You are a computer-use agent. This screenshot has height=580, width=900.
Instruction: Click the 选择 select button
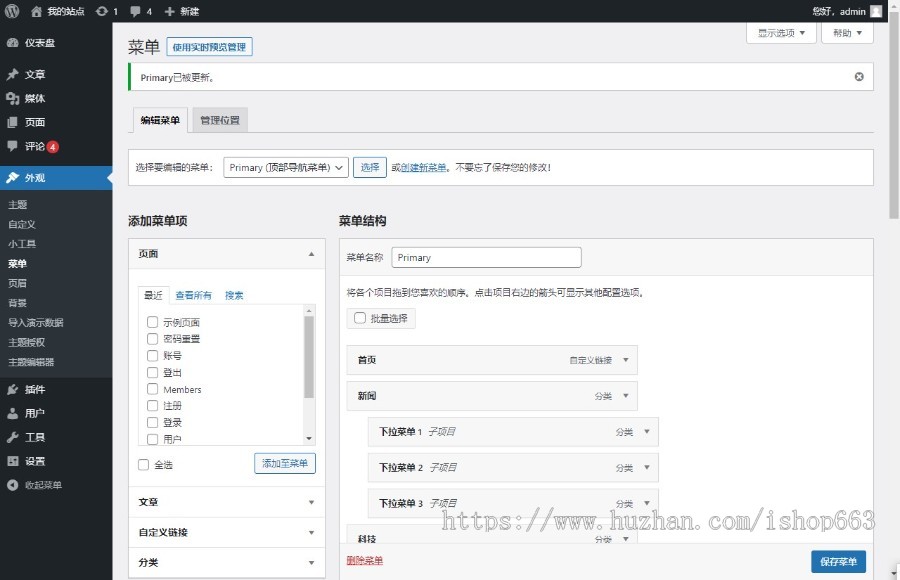coord(370,167)
